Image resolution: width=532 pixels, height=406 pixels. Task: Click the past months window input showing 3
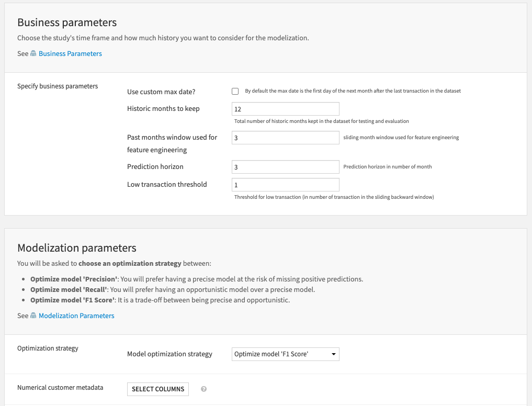(285, 138)
